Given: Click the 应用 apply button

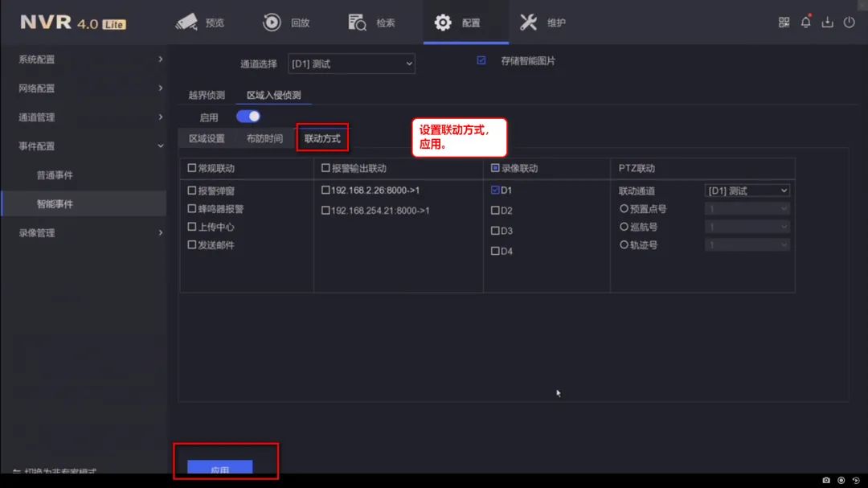Looking at the screenshot, I should coord(219,469).
